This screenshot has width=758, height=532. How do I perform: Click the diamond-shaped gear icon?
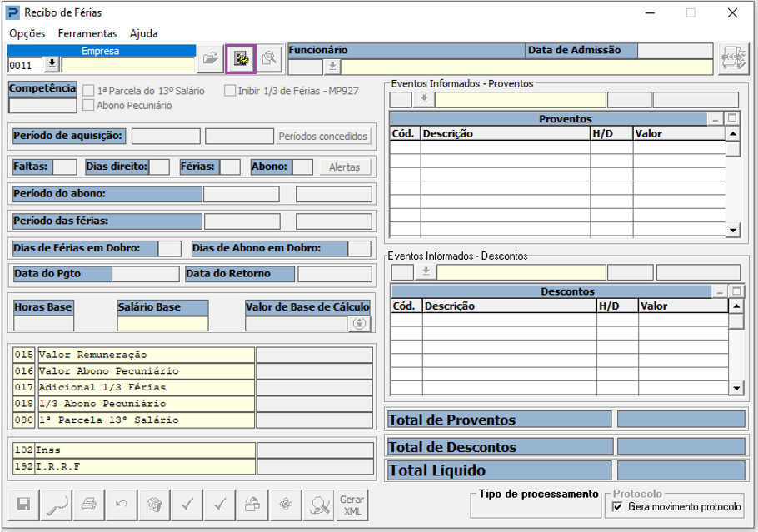pyautogui.click(x=286, y=505)
